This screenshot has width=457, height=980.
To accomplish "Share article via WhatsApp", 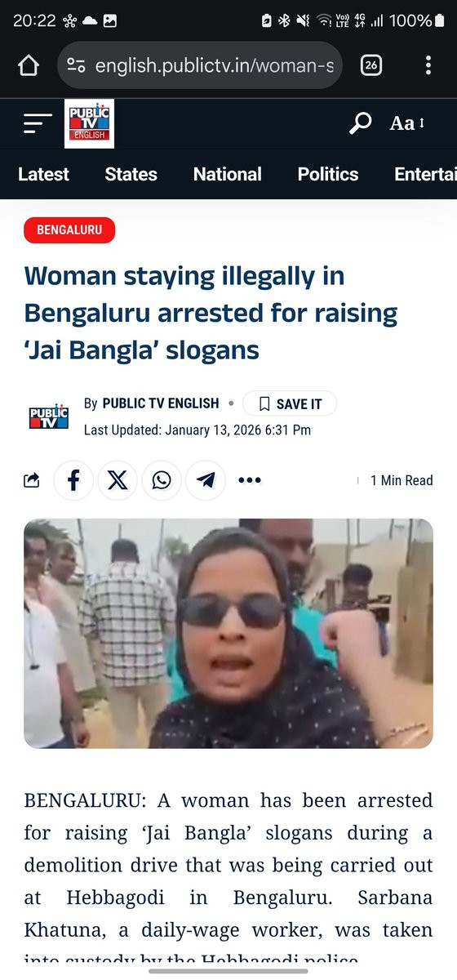I will (x=162, y=480).
